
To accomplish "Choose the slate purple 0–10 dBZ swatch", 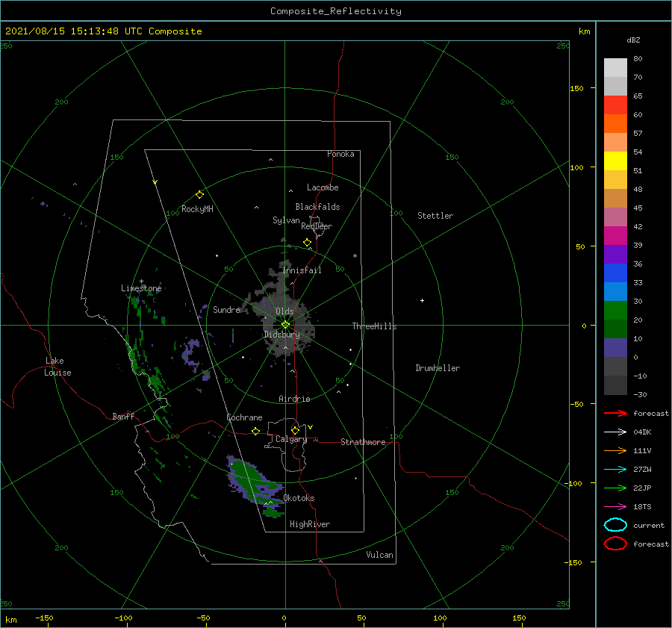I will click(615, 348).
